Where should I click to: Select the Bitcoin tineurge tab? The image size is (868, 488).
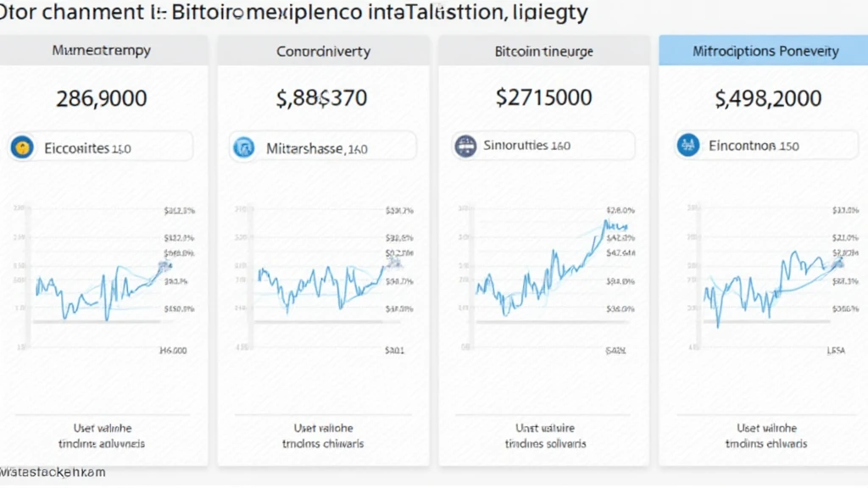pos(543,52)
